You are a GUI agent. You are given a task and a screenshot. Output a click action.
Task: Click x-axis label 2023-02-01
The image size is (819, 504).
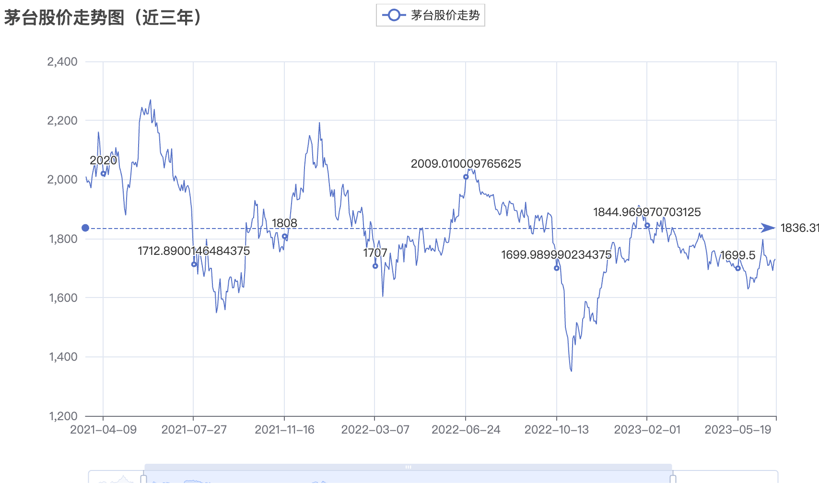point(647,430)
